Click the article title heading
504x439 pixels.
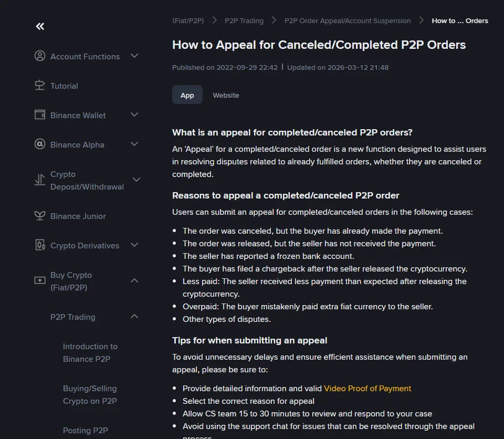(319, 45)
